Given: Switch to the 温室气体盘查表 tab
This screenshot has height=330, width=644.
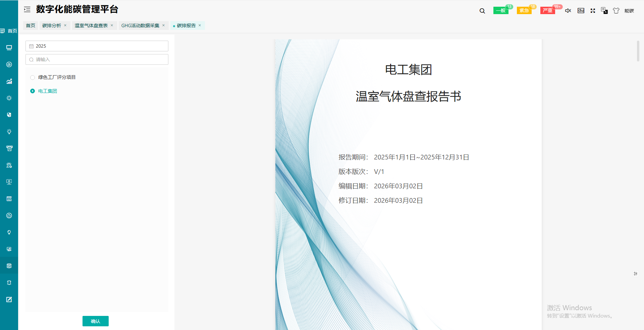Looking at the screenshot, I should [x=91, y=26].
